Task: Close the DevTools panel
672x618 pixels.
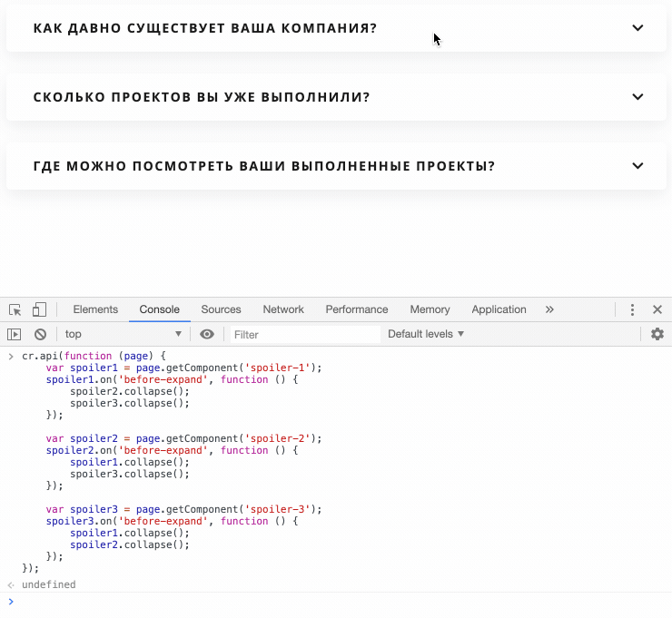Action: point(657,309)
